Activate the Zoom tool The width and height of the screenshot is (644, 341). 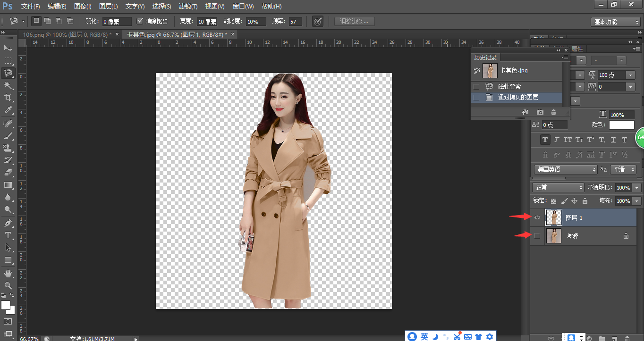(8, 286)
